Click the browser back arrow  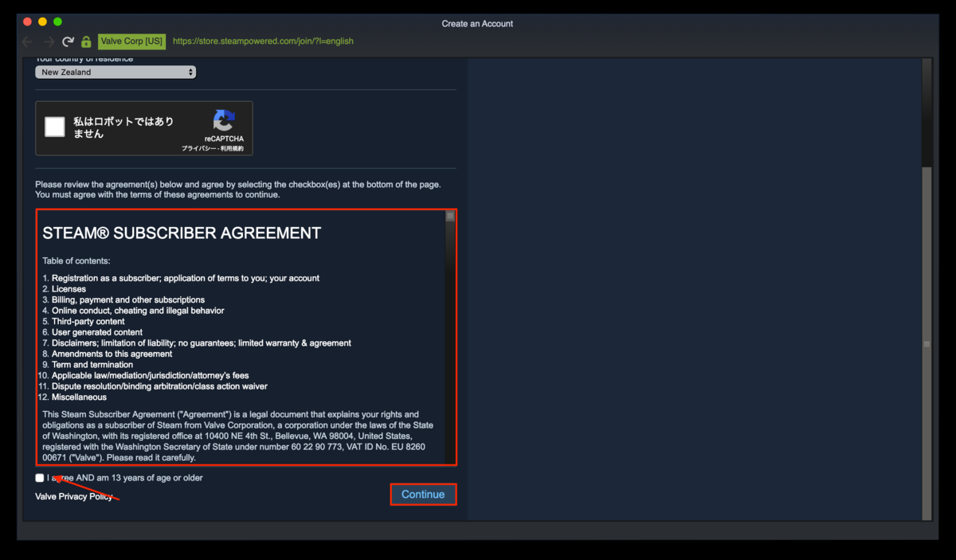pyautogui.click(x=28, y=41)
